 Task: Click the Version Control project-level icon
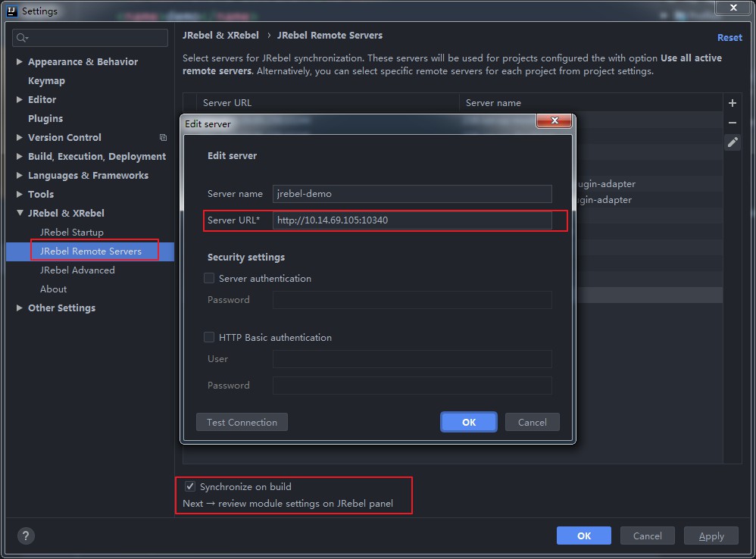point(163,138)
